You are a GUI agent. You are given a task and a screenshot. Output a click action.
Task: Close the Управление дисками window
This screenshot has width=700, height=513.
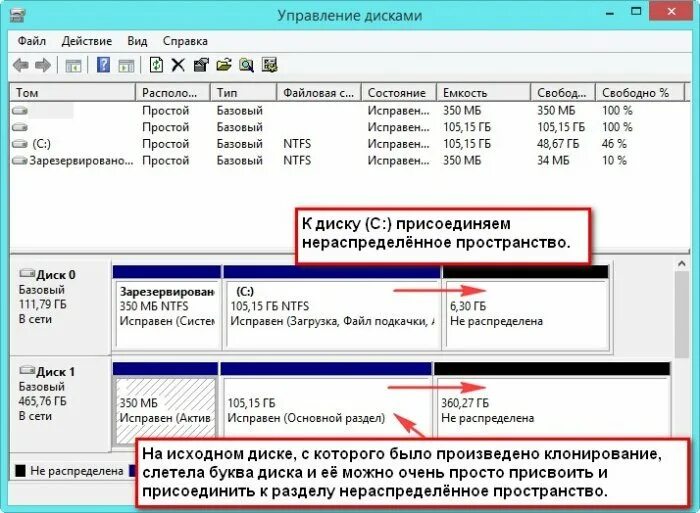pyautogui.click(x=671, y=12)
